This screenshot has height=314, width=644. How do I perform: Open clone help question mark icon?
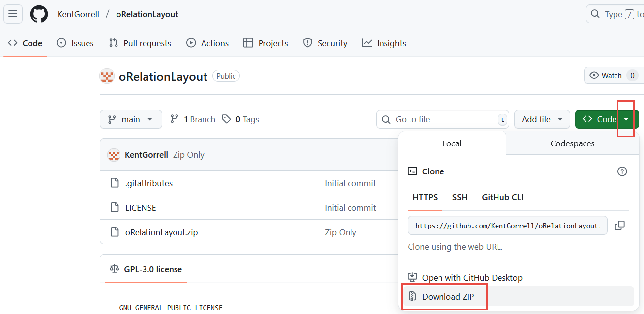click(x=622, y=171)
